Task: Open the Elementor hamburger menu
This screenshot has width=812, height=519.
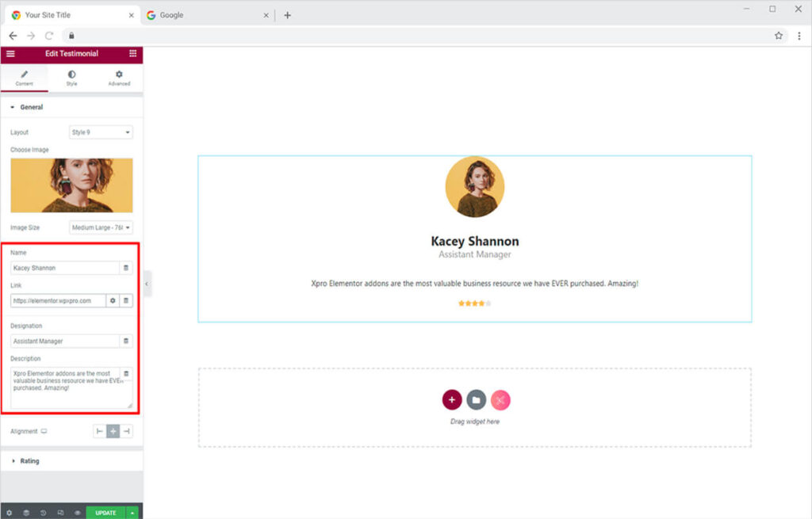Action: 10,54
